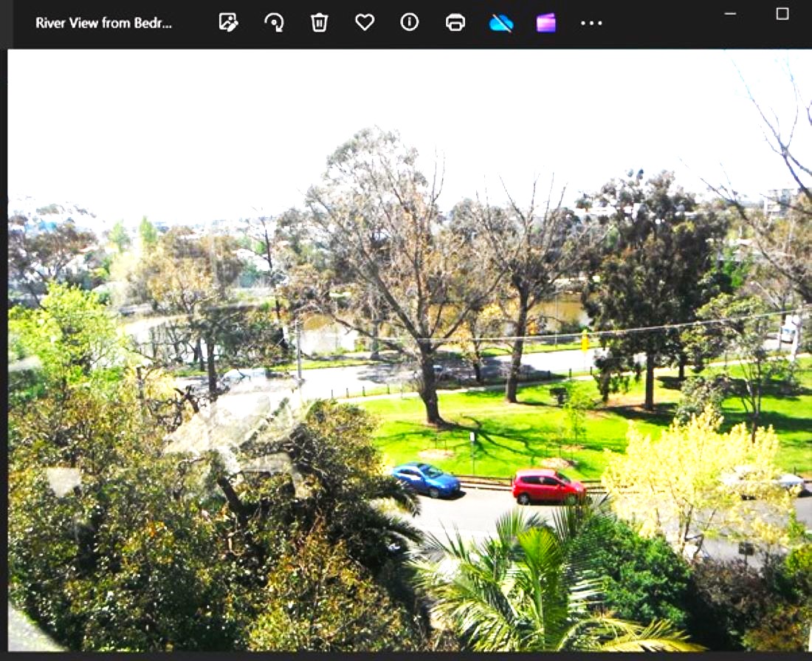Click the River View file name title

[x=103, y=23]
